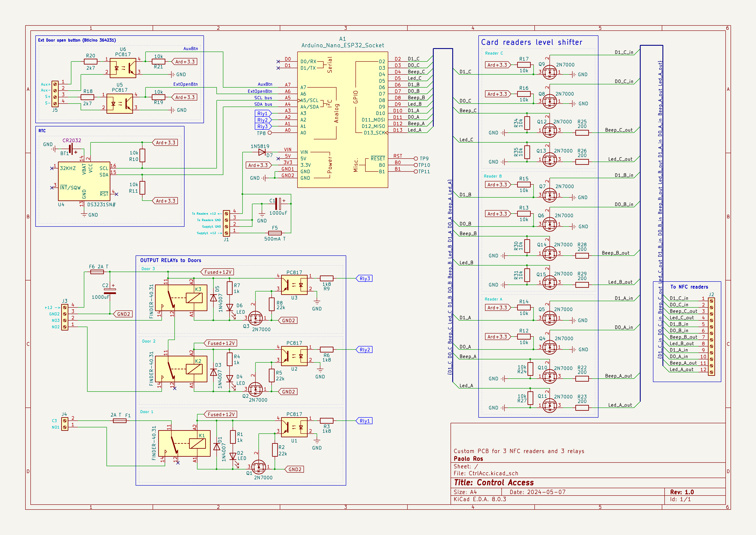Click the TP9 test point circle

click(x=416, y=159)
